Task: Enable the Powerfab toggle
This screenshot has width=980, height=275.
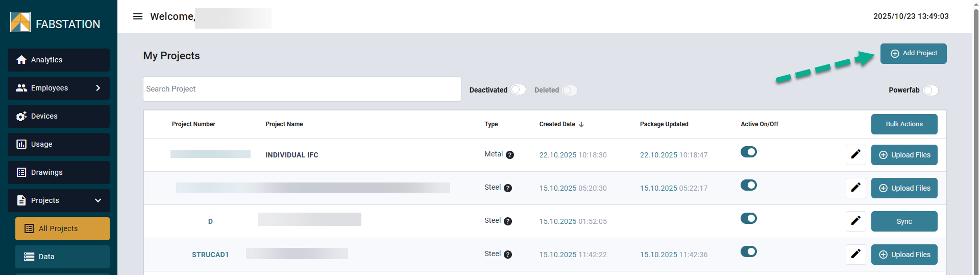Action: 930,90
